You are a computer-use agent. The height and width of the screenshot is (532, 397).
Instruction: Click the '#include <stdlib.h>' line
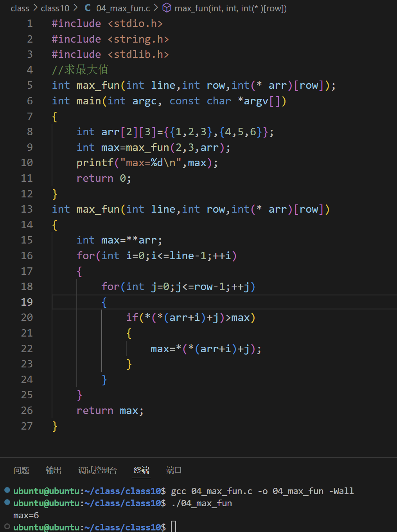pos(110,54)
